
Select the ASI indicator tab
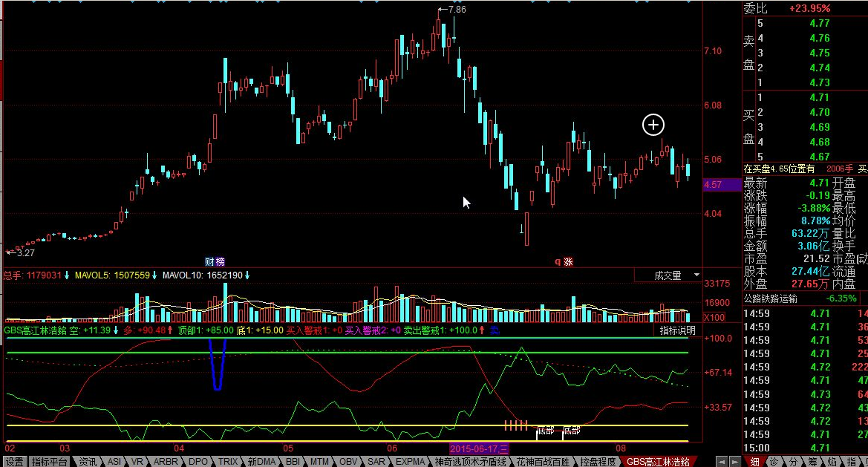(114, 462)
